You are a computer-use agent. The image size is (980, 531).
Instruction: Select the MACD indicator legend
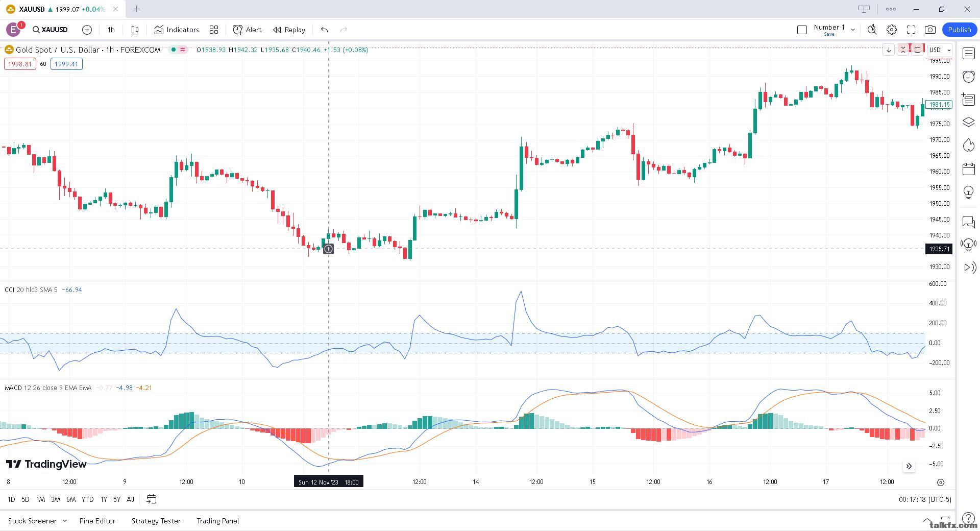click(48, 388)
